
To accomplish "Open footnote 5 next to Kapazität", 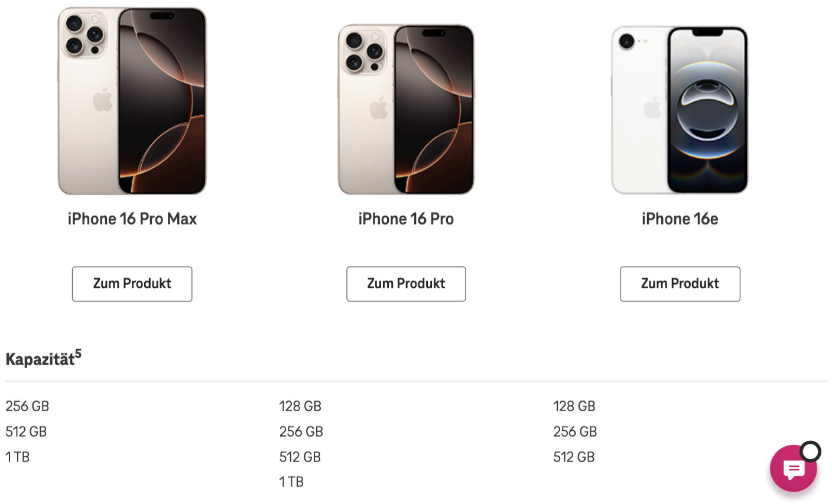I will click(x=78, y=353).
